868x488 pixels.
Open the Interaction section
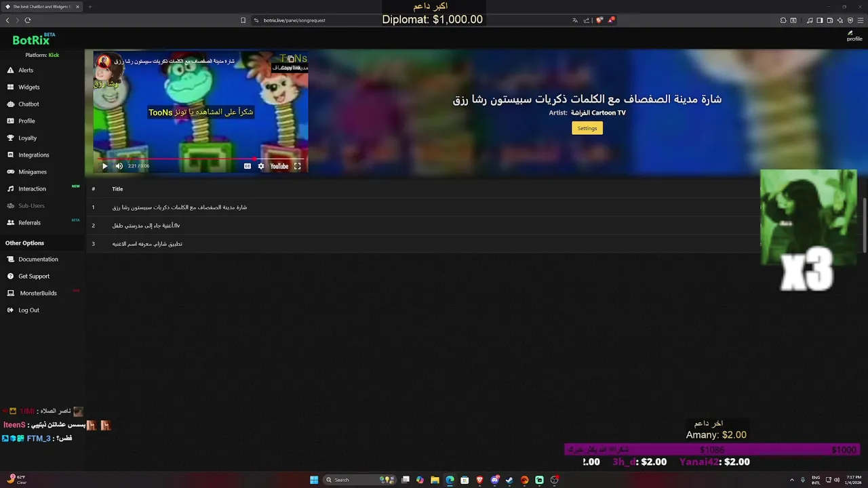coord(32,189)
